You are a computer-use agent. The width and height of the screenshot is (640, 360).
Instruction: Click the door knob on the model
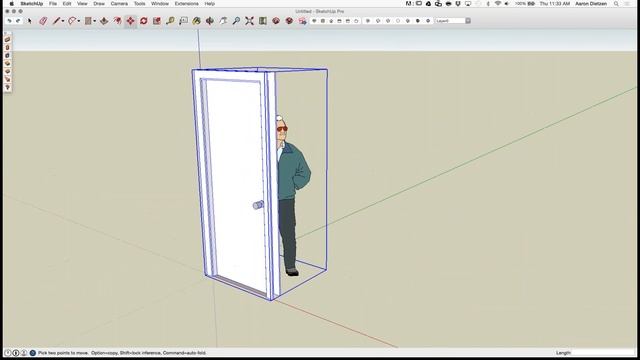pos(258,205)
